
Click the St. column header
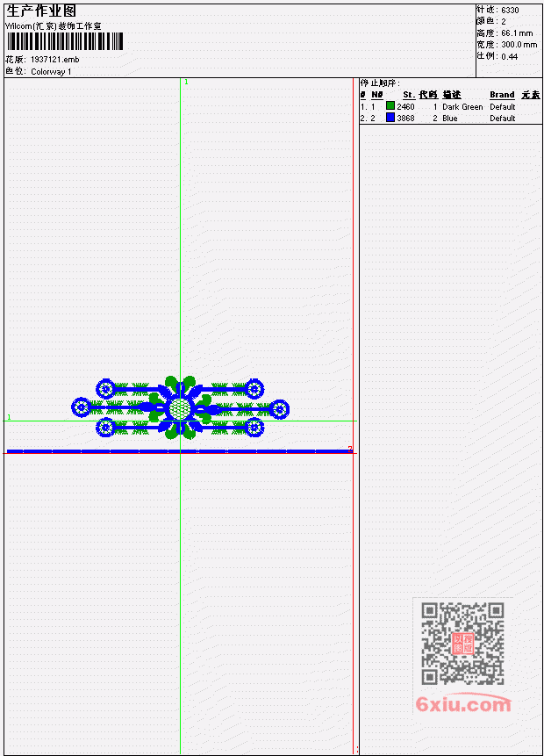coord(409,95)
